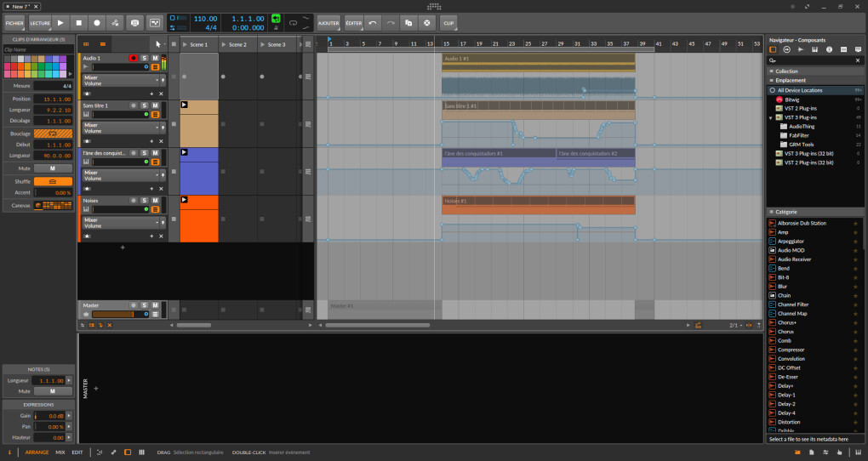Click the duplicate icon in toolbar
This screenshot has height=461, width=868.
pos(408,23)
